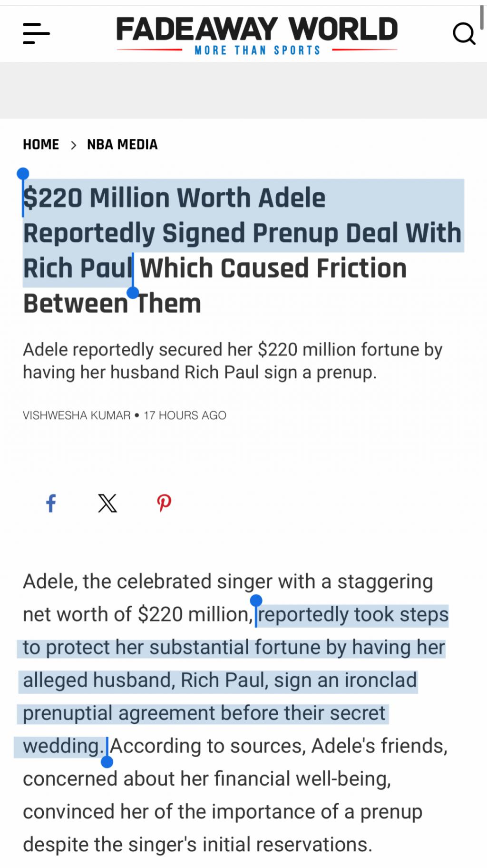Click the highlighted "ironclad" paragraph text
The height and width of the screenshot is (868, 487).
[x=380, y=681]
